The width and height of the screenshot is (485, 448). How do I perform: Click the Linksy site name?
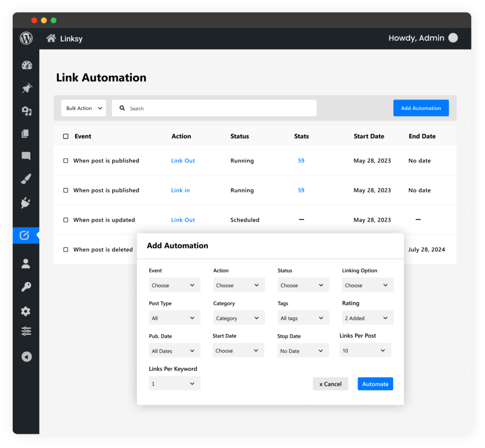(71, 39)
